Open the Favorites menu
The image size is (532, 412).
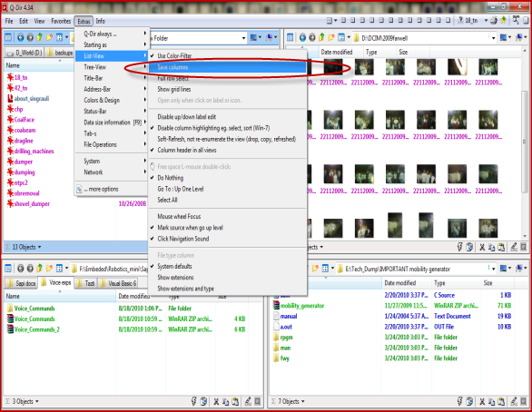coord(61,21)
